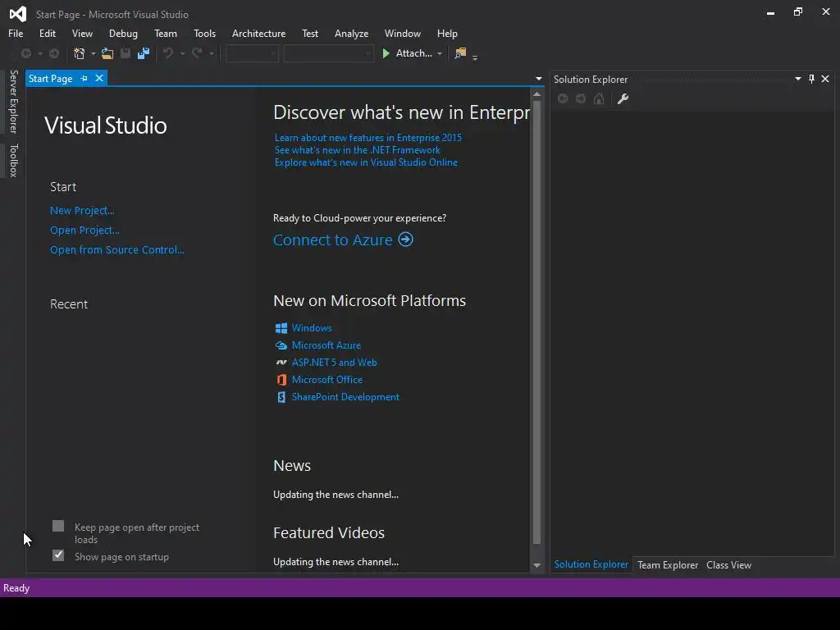Image resolution: width=840 pixels, height=630 pixels.
Task: Open the New Project icon dropdown arrow
Action: (94, 53)
